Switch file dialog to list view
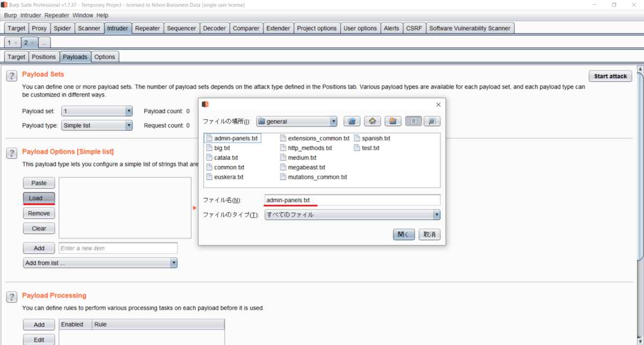 coord(413,121)
